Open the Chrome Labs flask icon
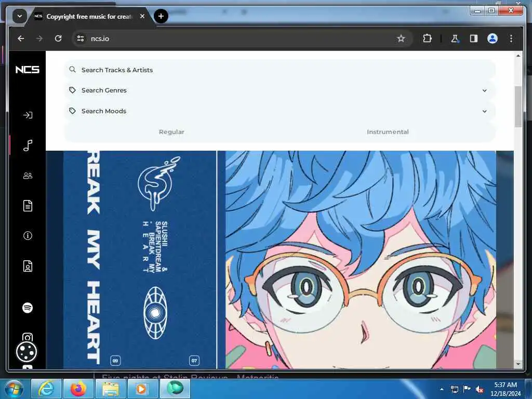Viewport: 532px width, 399px height. [455, 38]
